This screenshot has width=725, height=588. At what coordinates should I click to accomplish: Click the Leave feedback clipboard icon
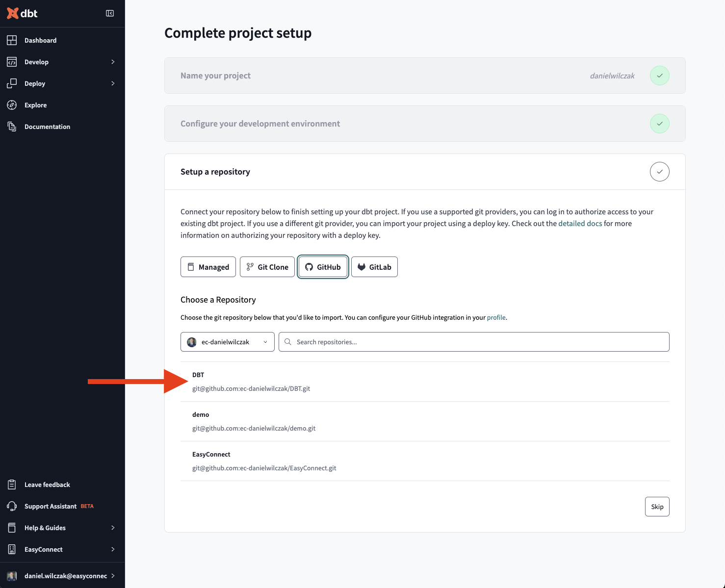[12, 485]
